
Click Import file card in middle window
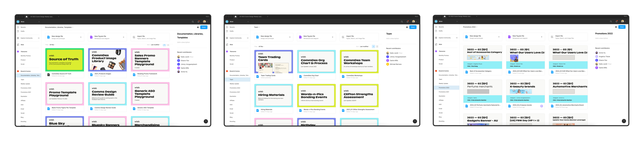click(x=359, y=37)
